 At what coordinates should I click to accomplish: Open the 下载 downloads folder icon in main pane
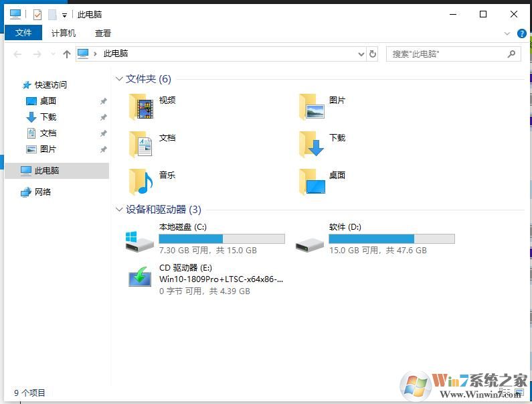point(311,145)
